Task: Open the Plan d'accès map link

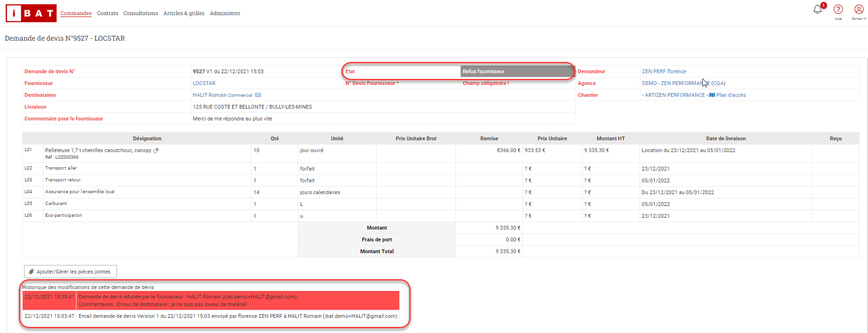Action: (x=727, y=95)
